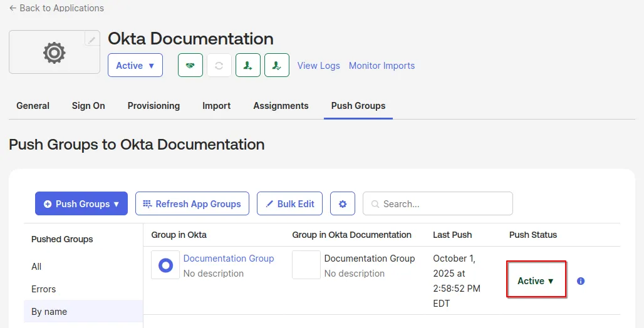Click the Bulk Edit button
The width and height of the screenshot is (644, 328).
pyautogui.click(x=289, y=203)
